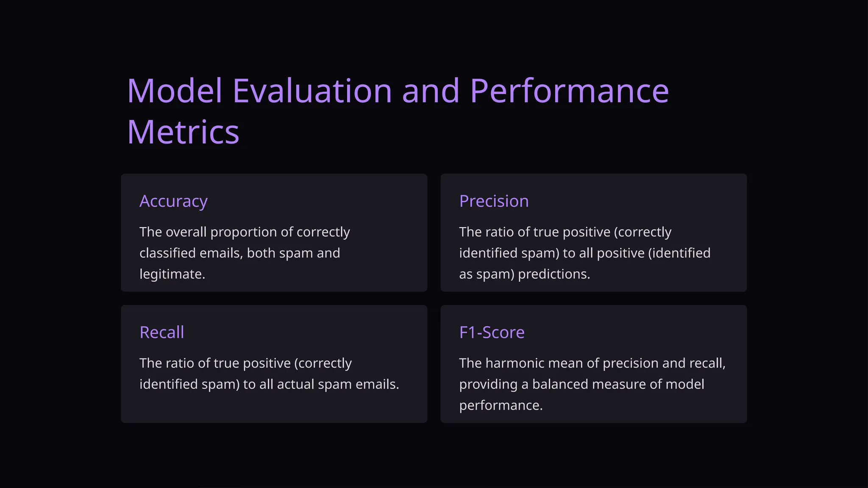The image size is (868, 488).
Task: Select the "Recall" card heading
Action: 161,333
